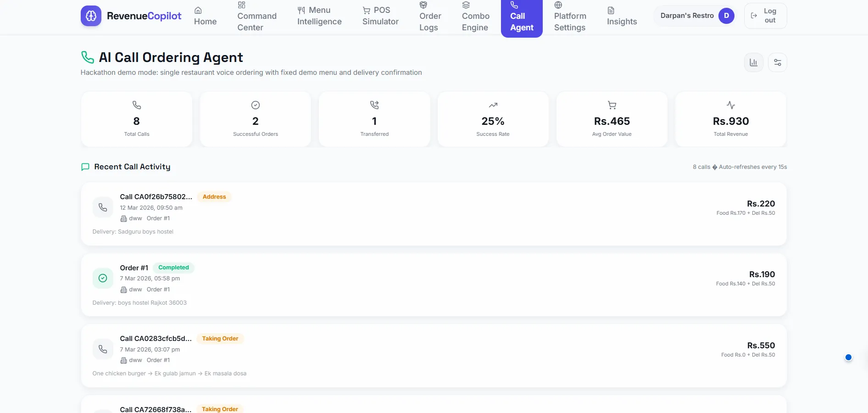Click check-circle icon on Successful Orders card
This screenshot has width=868, height=413.
[256, 105]
